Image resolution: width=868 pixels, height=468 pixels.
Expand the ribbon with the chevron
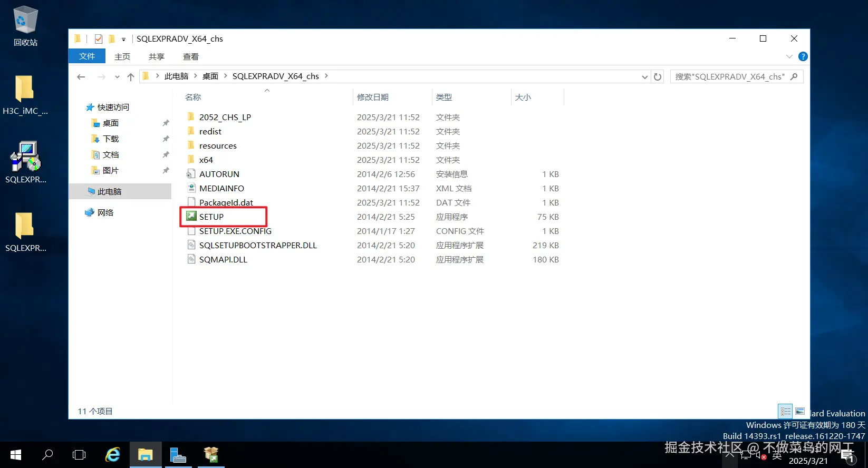point(789,56)
